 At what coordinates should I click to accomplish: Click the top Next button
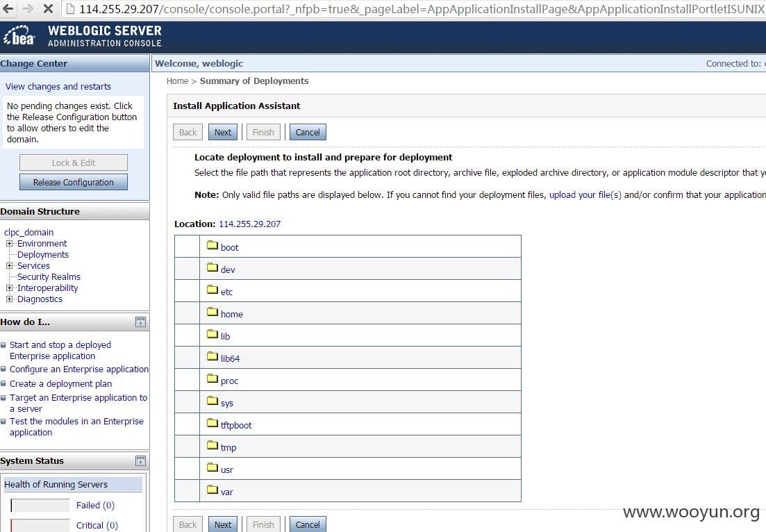point(223,132)
